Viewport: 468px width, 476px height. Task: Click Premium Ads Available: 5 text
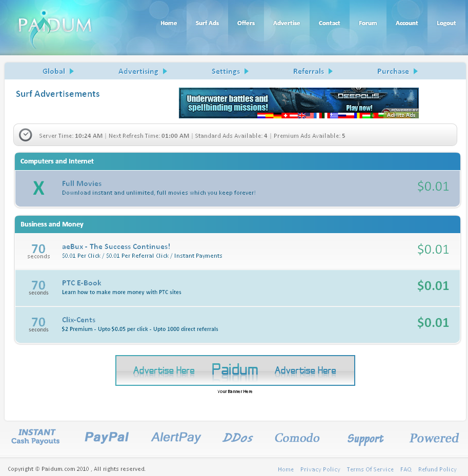pos(309,136)
